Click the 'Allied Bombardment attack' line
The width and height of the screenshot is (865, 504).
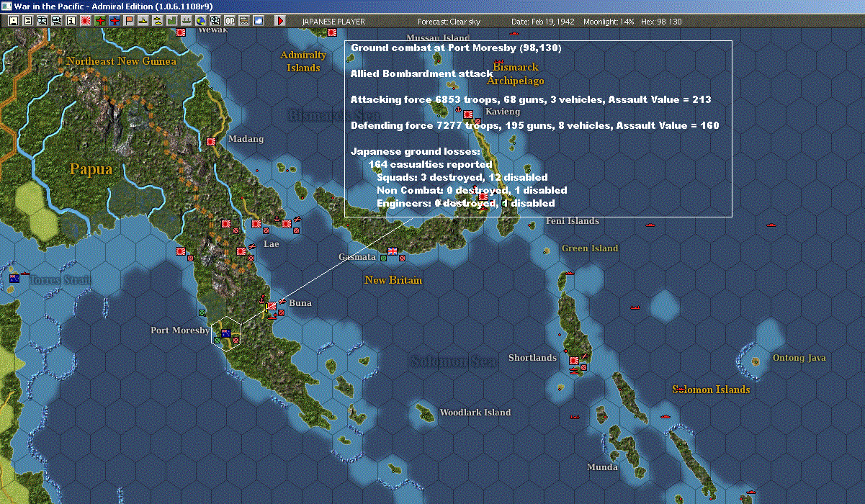[422, 73]
